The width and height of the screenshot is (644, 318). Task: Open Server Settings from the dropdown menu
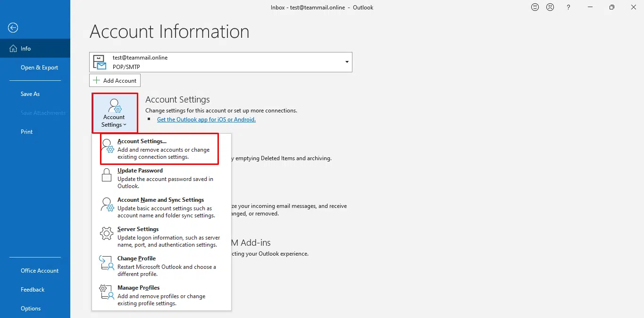(x=138, y=229)
